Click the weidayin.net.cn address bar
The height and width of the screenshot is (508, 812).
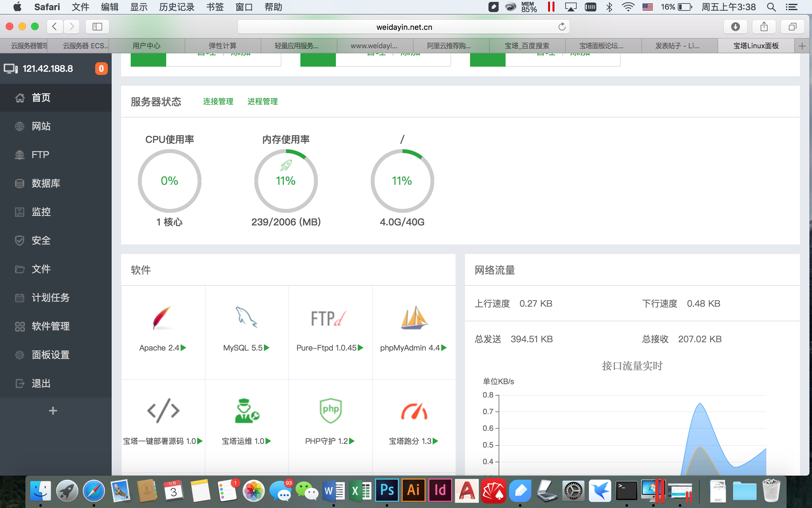[x=404, y=27]
